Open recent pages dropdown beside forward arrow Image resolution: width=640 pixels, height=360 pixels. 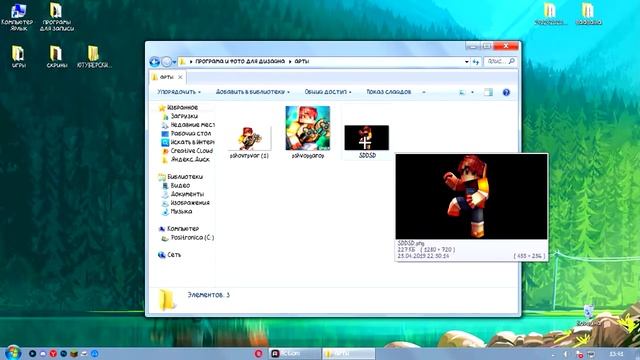point(174,62)
